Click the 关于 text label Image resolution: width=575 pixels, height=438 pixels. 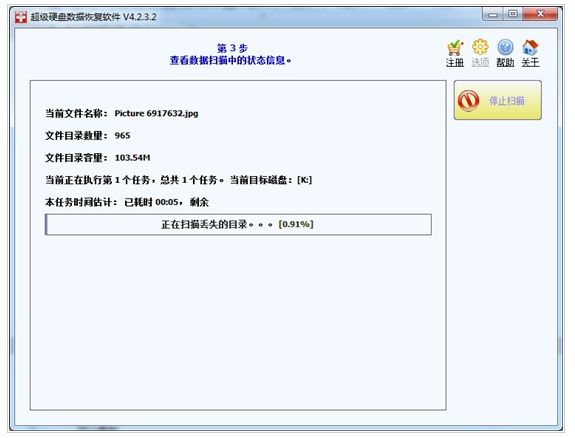tap(530, 63)
